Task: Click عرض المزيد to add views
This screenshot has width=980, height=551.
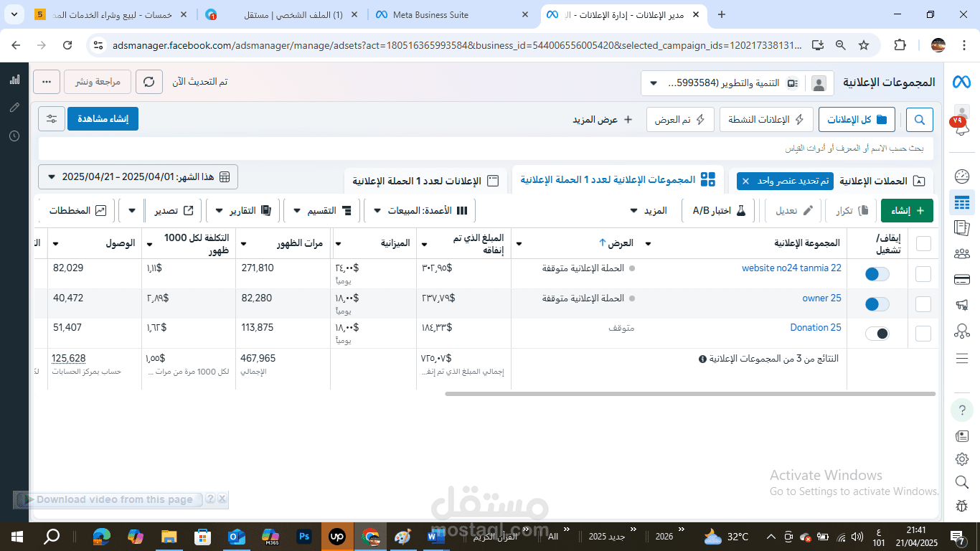Action: pyautogui.click(x=602, y=120)
